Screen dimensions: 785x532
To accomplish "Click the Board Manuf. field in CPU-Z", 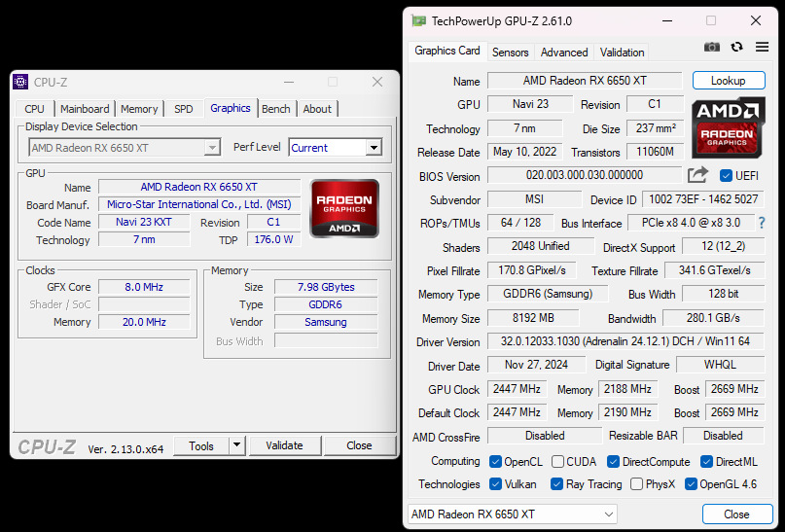I will click(x=199, y=204).
